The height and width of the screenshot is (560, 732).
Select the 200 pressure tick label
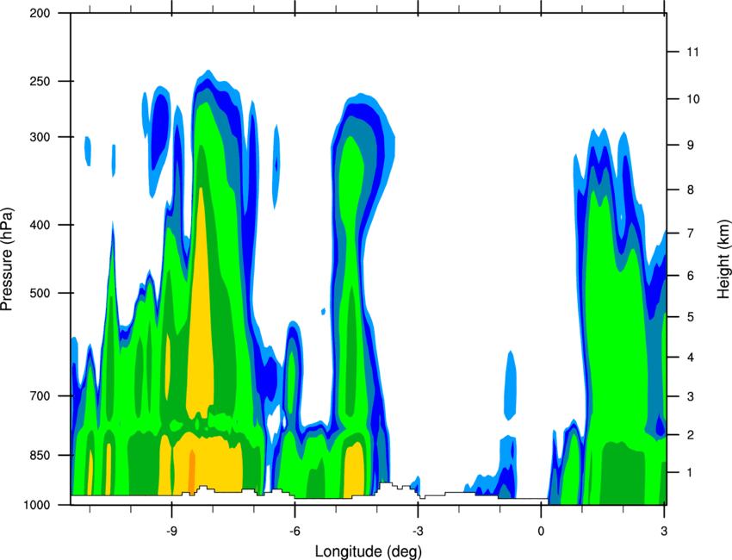coord(40,13)
